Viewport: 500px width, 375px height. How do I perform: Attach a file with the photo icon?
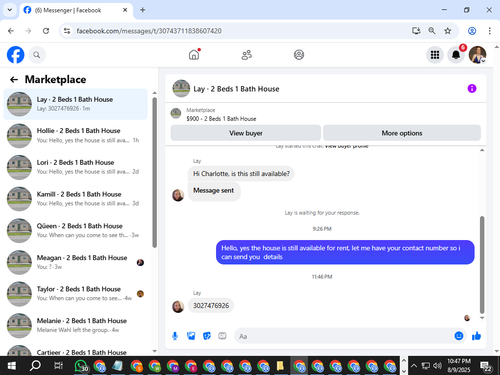pyautogui.click(x=191, y=336)
